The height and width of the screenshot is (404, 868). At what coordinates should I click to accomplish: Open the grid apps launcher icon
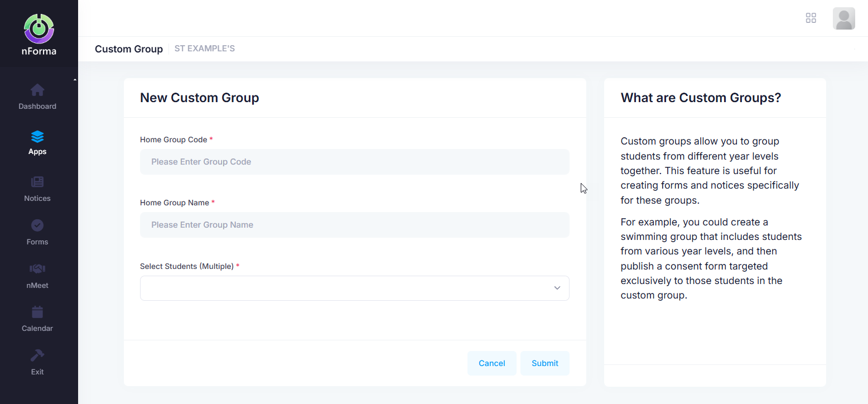tap(811, 18)
